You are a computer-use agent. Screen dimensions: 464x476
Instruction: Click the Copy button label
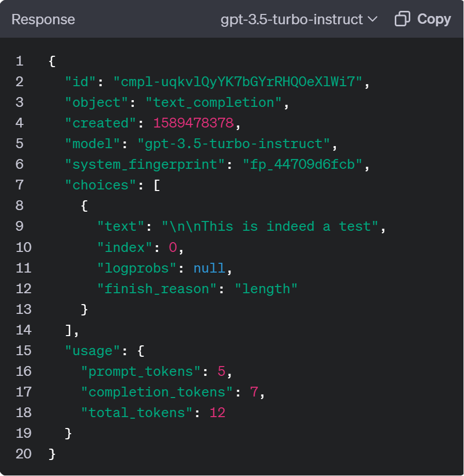(x=434, y=19)
